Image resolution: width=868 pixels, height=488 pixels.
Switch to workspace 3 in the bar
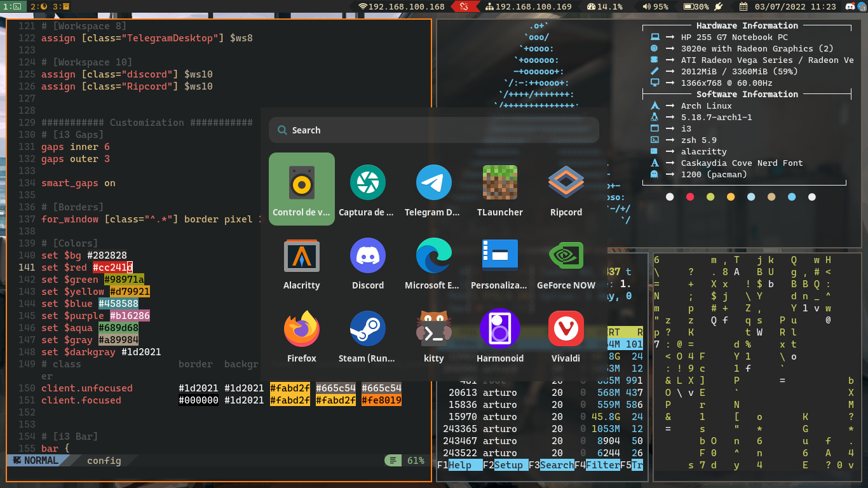pos(62,6)
